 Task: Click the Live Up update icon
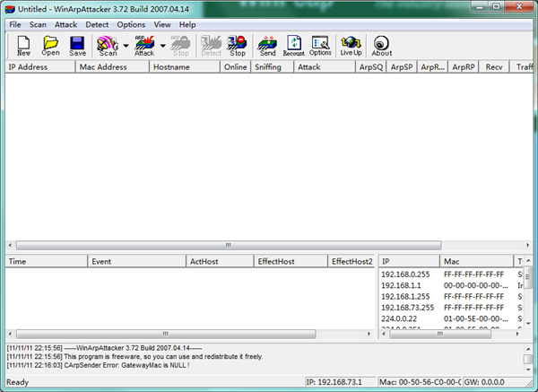pos(351,46)
